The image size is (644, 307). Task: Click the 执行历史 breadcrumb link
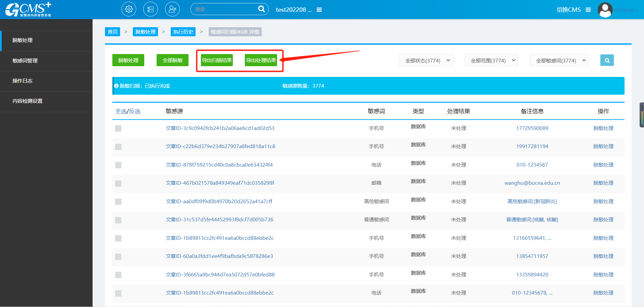183,32
